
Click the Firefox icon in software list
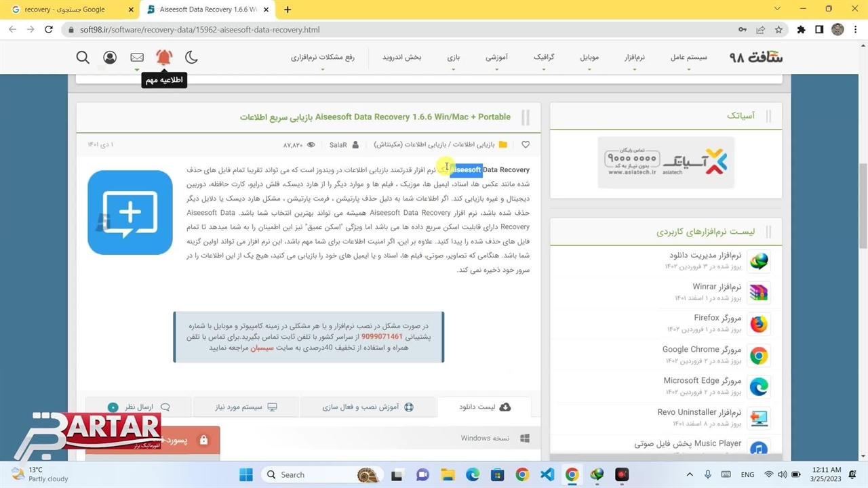pos(758,324)
